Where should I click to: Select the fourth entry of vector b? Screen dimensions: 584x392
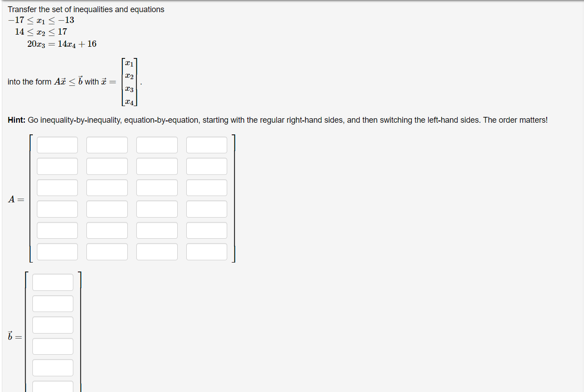[x=53, y=346]
